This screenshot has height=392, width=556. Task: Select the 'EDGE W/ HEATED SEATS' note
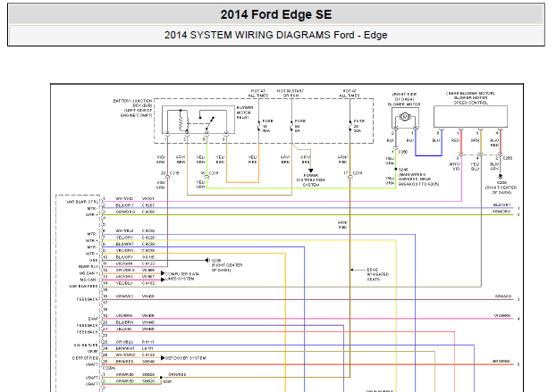click(x=377, y=274)
